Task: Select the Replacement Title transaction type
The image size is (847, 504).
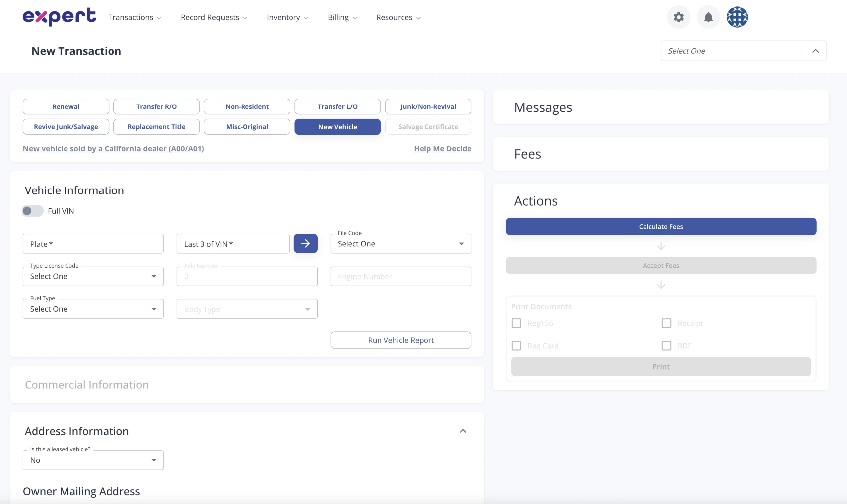Action: (x=156, y=127)
